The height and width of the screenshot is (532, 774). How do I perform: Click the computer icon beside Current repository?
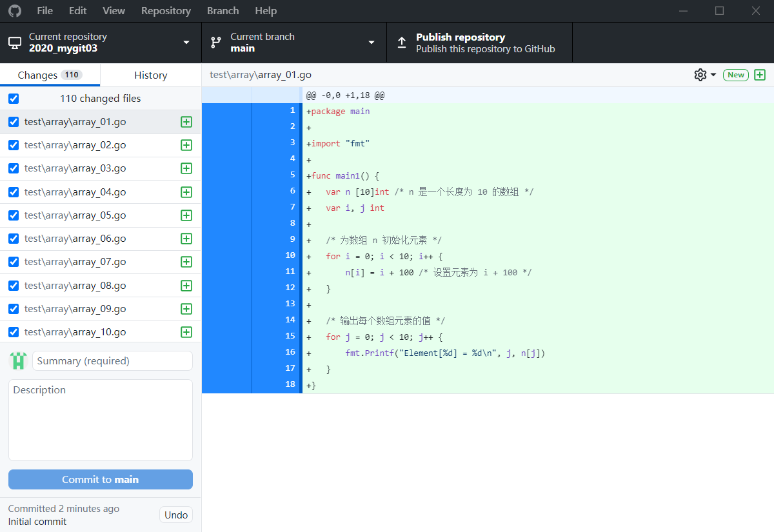(x=15, y=43)
